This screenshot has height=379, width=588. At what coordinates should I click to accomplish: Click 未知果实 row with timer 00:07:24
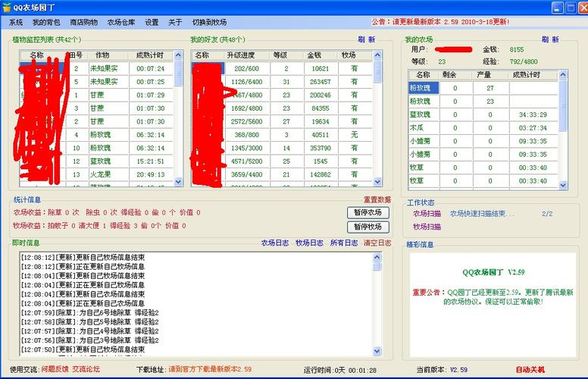click(97, 69)
